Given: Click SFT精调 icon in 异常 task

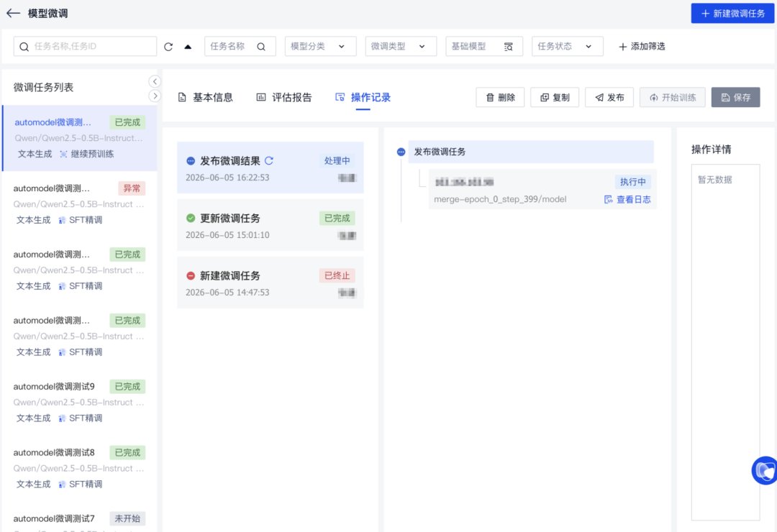Looking at the screenshot, I should (x=62, y=220).
